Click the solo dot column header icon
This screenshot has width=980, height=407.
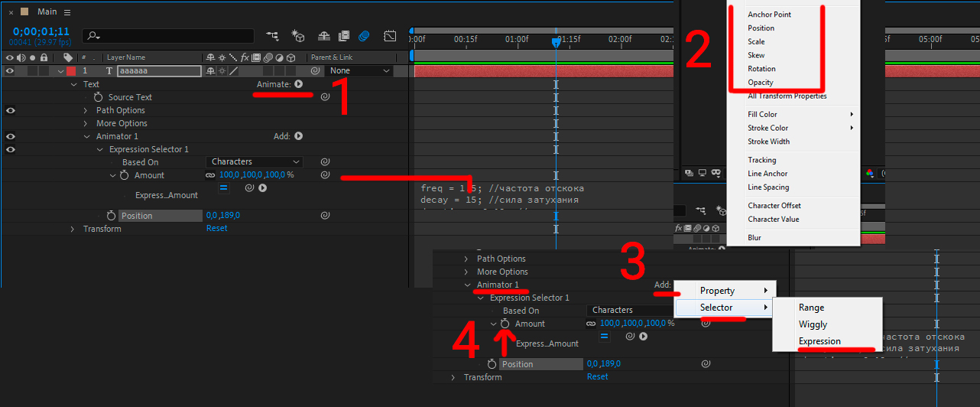point(33,57)
